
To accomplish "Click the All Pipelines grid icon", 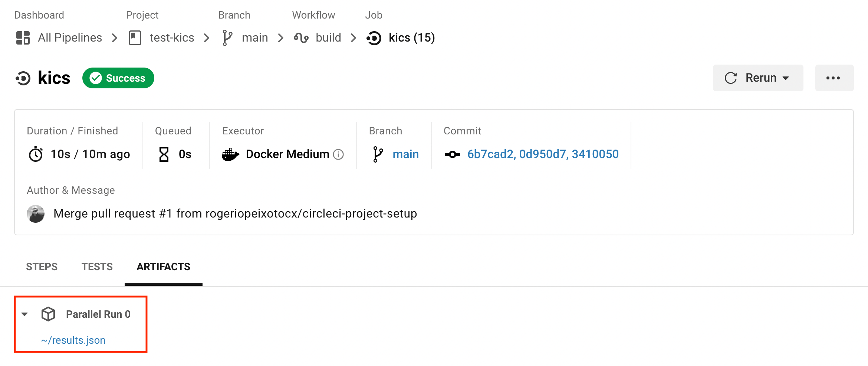I will (x=23, y=37).
